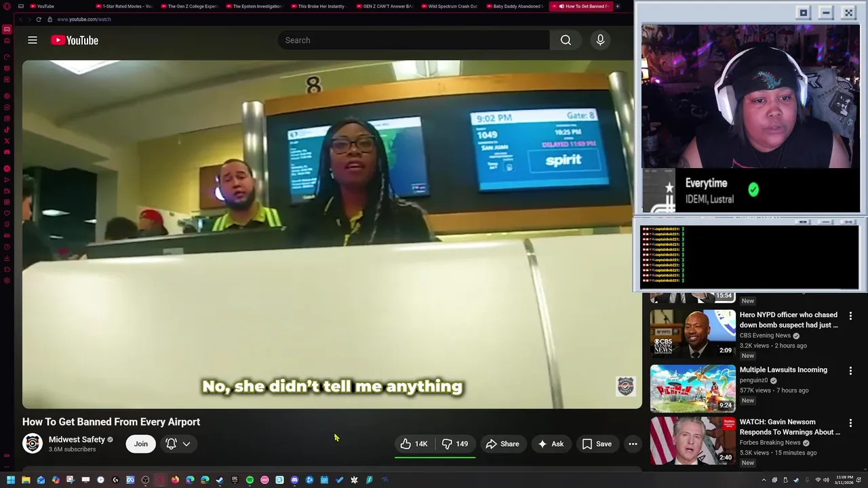Screen dimensions: 868x488
Task: Click the taskbar clock showing 11:09 PM
Action: pos(844,480)
